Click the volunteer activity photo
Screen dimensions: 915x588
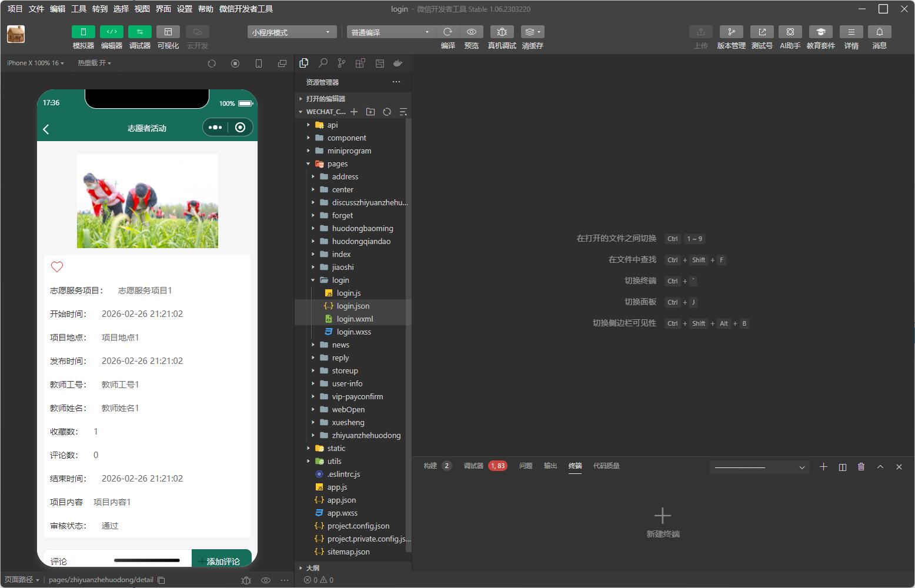pos(148,201)
